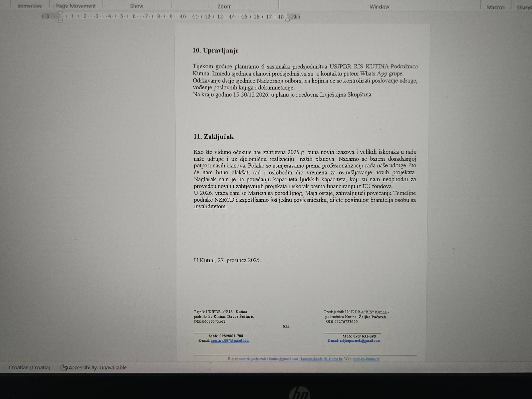Click the Zoom group label in ribbon
Screen dimensions: 532x399
tap(224, 6)
